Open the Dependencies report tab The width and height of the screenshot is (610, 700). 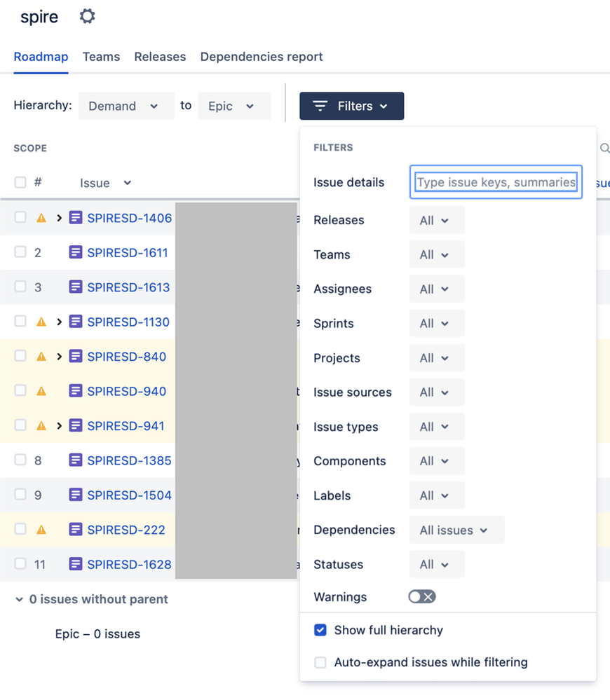[x=261, y=57]
